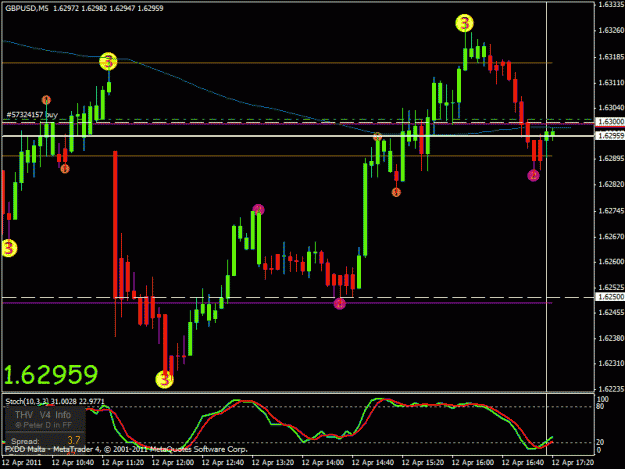Click the 12 Apr 17:20 time label
Image resolution: width=625 pixels, height=469 pixels.
click(573, 463)
